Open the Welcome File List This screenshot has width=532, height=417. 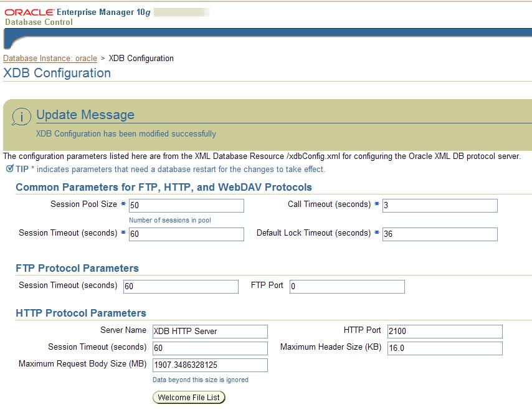[189, 397]
